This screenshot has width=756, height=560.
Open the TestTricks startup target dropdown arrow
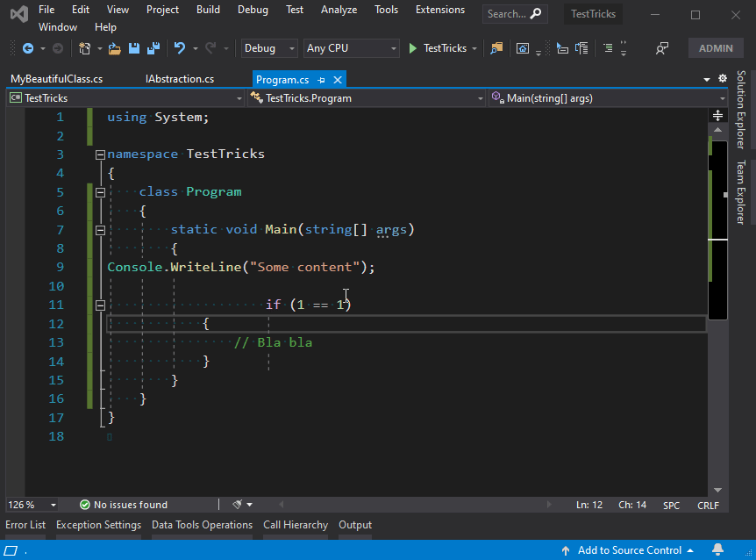474,48
